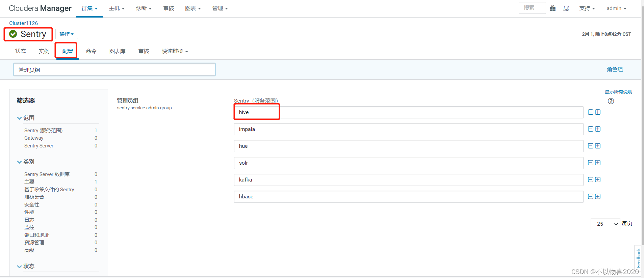Focus the top 搜索 search box
This screenshot has height=278, width=644.
point(532,8)
